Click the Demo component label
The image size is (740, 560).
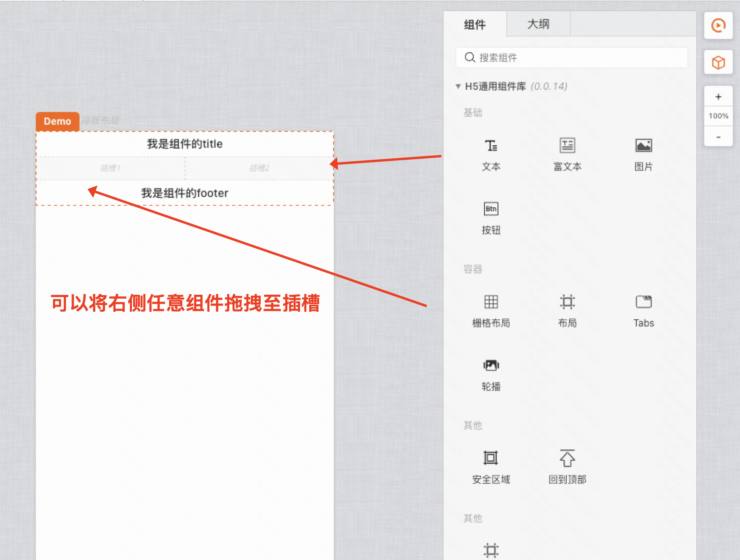57,121
